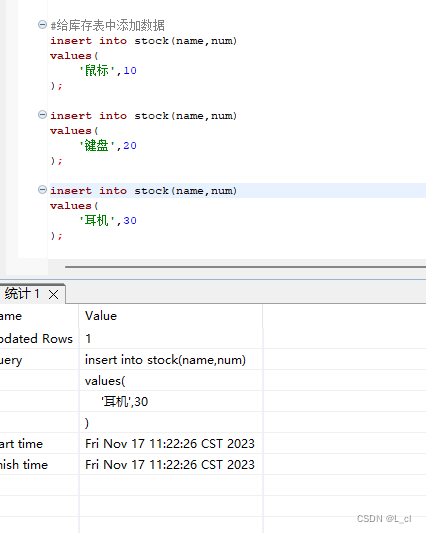
Task: Click the 'Finish time' name cell
Action: pyautogui.click(x=39, y=465)
